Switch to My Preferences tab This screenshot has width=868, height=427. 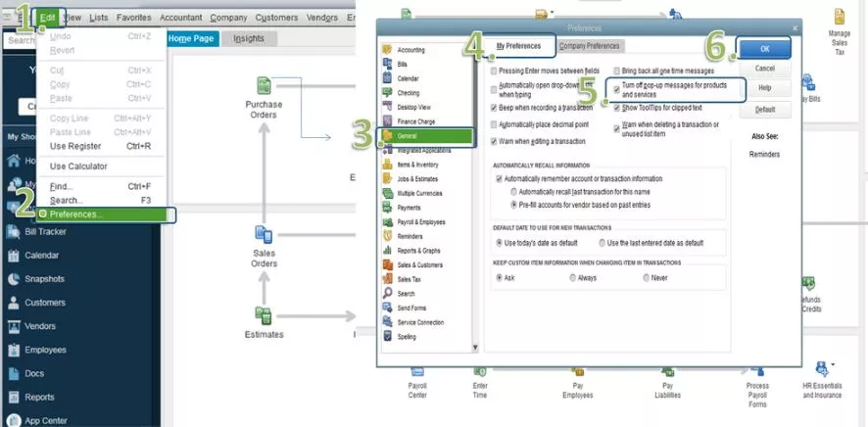(518, 46)
